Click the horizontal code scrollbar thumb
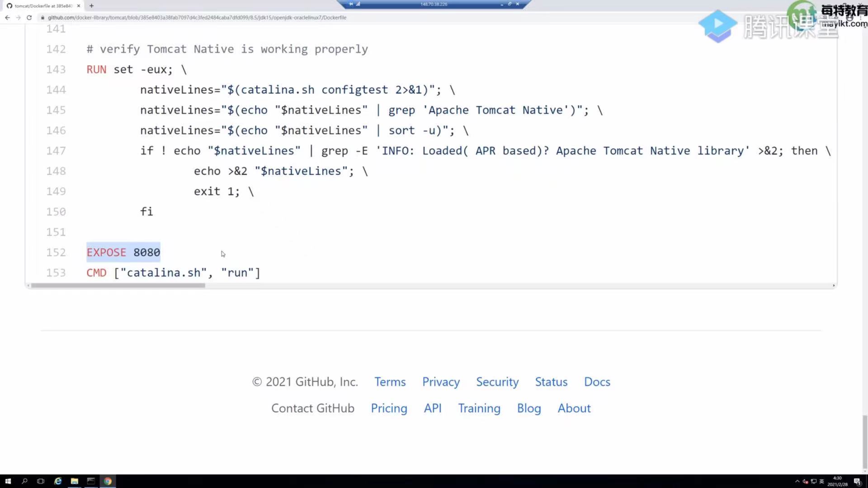 pyautogui.click(x=118, y=286)
